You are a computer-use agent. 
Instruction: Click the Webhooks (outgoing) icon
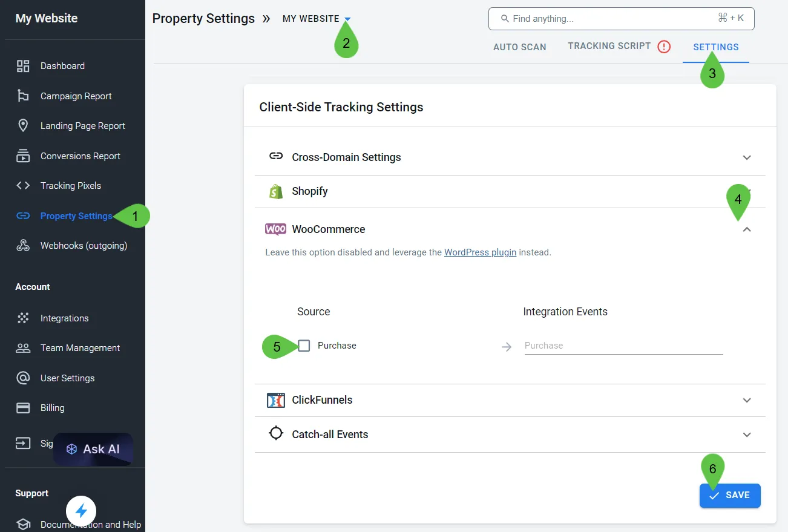(x=23, y=246)
